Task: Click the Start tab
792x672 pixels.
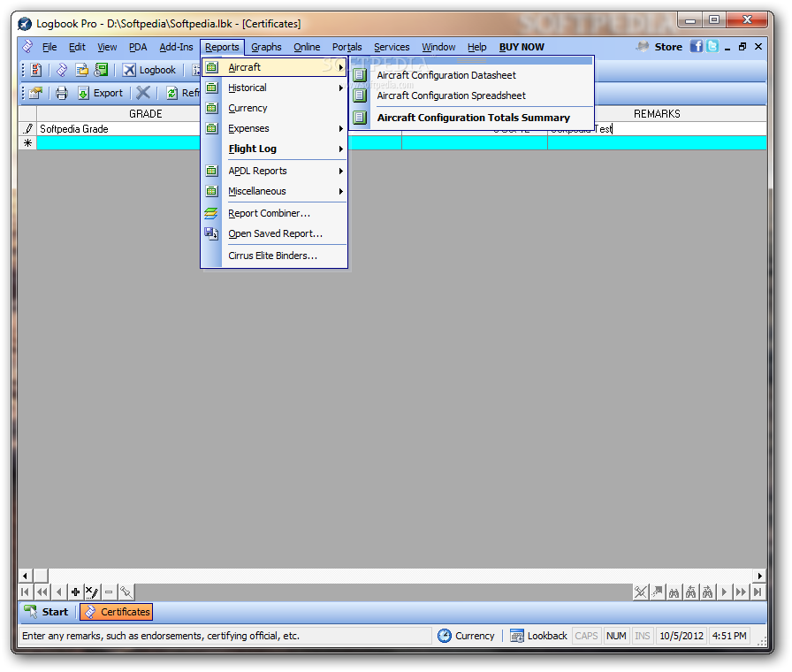Action: click(x=47, y=612)
